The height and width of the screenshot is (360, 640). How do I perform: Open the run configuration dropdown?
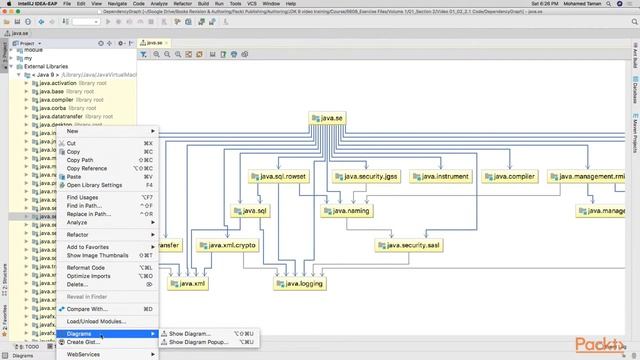86,22
